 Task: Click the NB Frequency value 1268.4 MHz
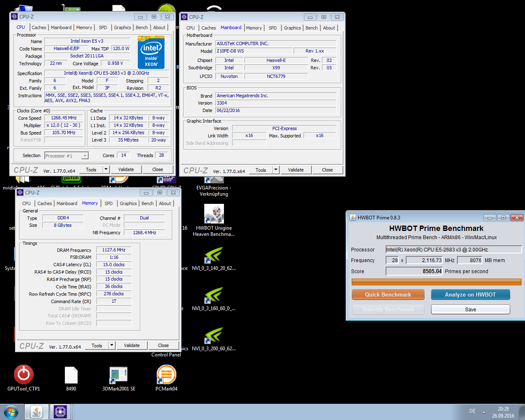point(144,233)
